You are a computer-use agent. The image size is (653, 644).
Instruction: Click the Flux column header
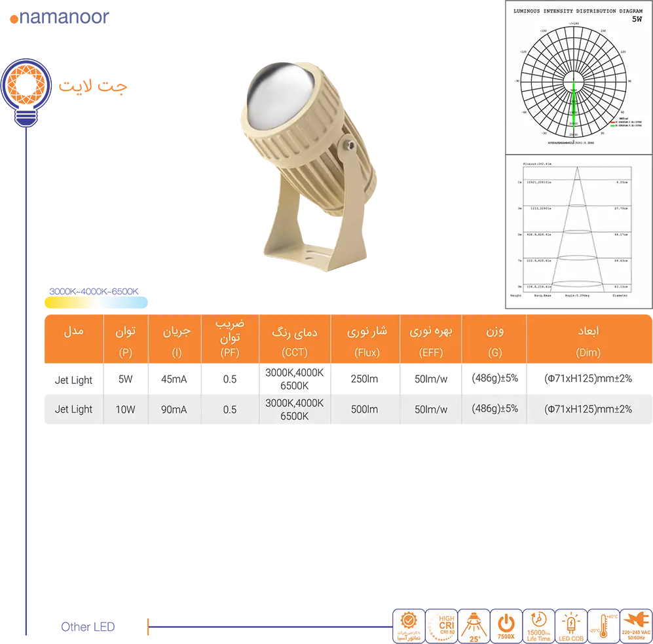tap(366, 339)
